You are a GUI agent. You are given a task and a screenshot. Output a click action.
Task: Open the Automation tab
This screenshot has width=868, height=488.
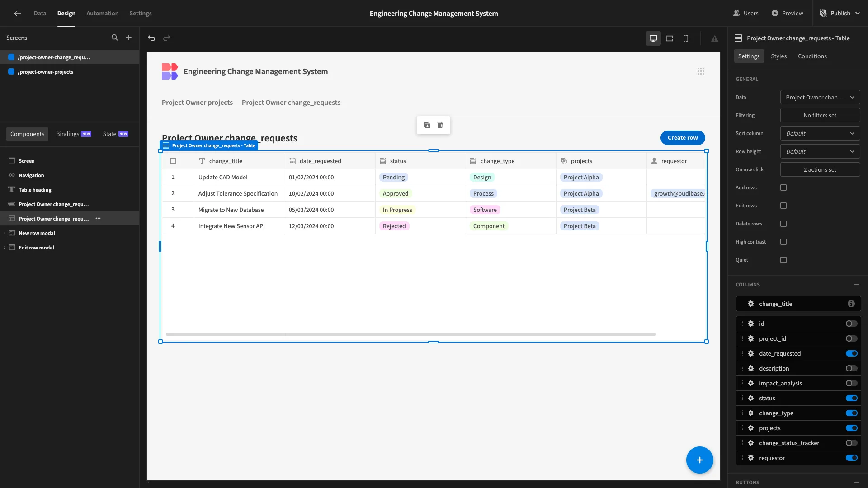[102, 14]
